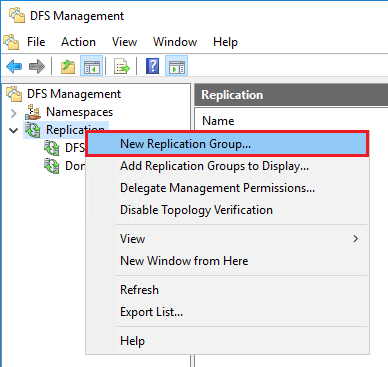Viewport: 388px width, 367px height.
Task: Click the Name column header
Action: [x=218, y=121]
